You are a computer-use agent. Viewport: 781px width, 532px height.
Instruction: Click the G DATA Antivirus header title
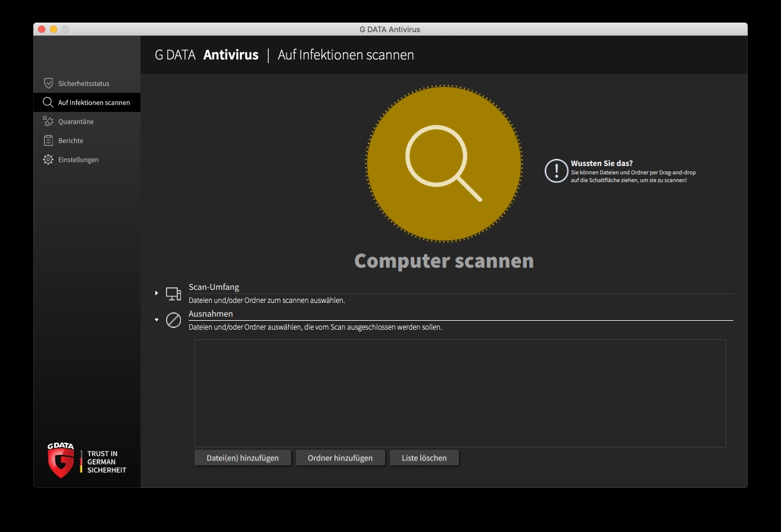(x=207, y=55)
